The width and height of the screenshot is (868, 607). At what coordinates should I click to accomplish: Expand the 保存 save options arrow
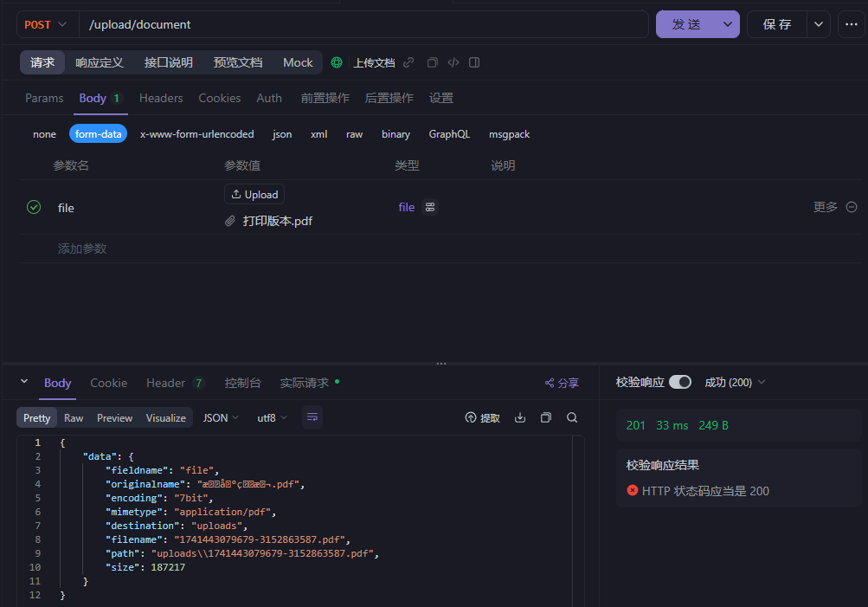pyautogui.click(x=818, y=24)
